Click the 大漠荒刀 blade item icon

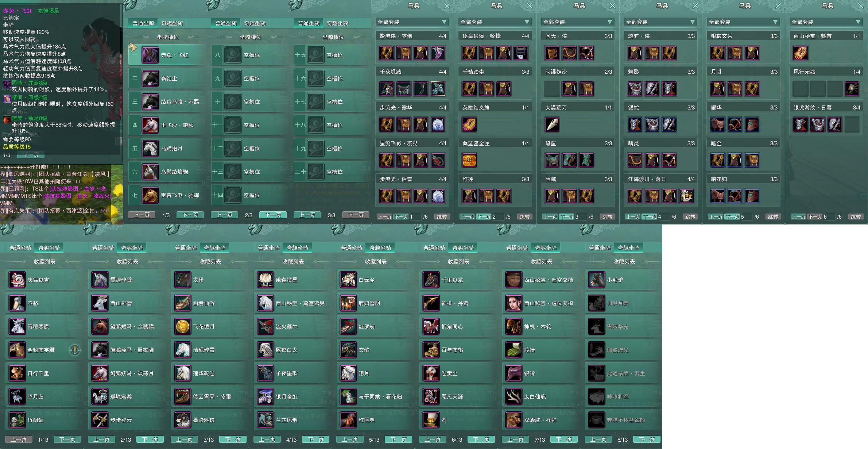[552, 124]
